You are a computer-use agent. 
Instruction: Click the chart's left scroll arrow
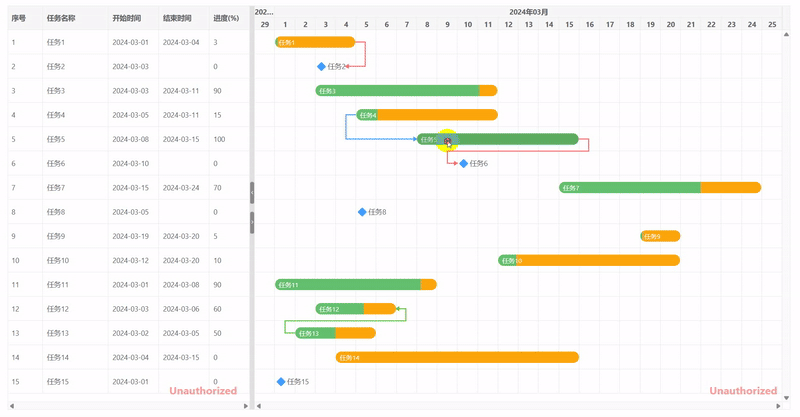pyautogui.click(x=259, y=406)
